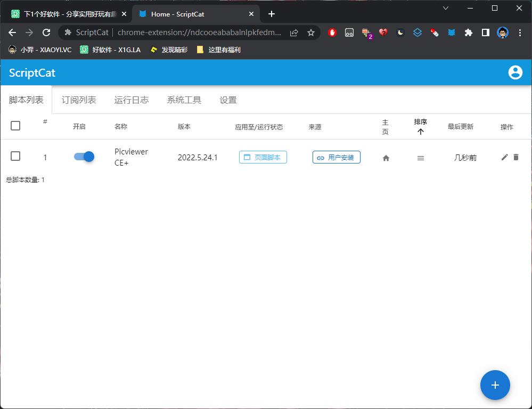
Task: Click version 2022.5.24.1 cell
Action: tap(198, 158)
